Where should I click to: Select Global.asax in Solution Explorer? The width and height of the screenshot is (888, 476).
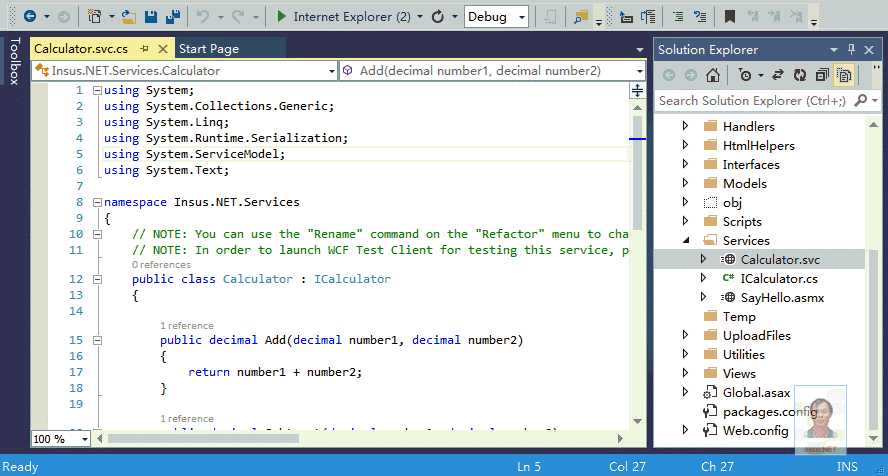(x=756, y=393)
